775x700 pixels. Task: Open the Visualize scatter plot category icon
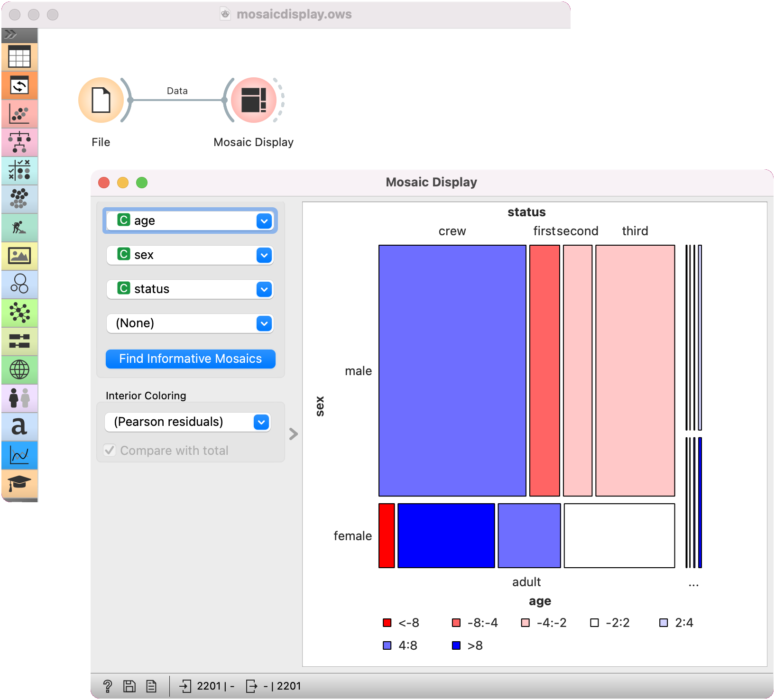pos(19,114)
